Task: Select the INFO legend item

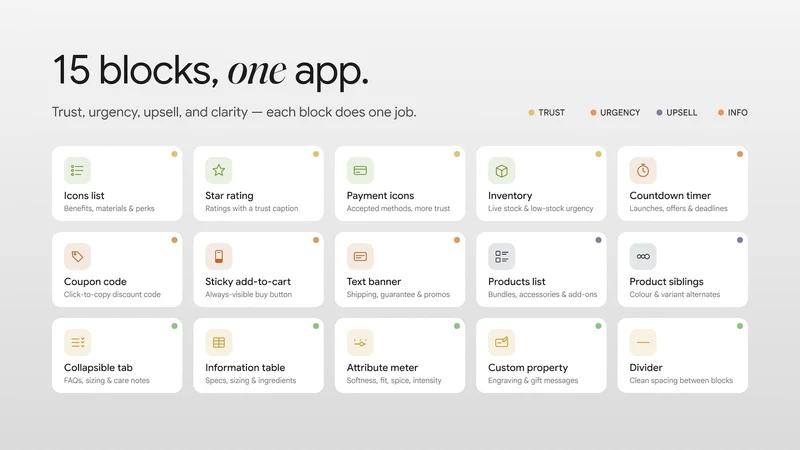Action: click(733, 112)
